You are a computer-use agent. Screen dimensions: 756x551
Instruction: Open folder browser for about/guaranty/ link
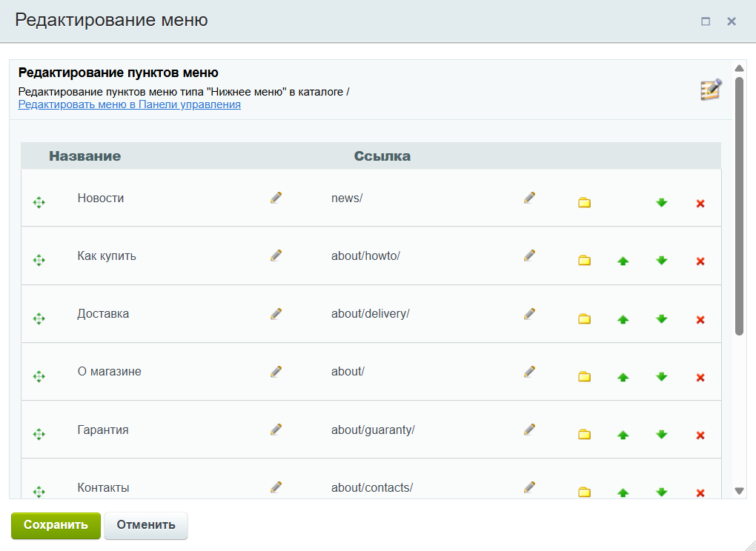[x=584, y=435]
